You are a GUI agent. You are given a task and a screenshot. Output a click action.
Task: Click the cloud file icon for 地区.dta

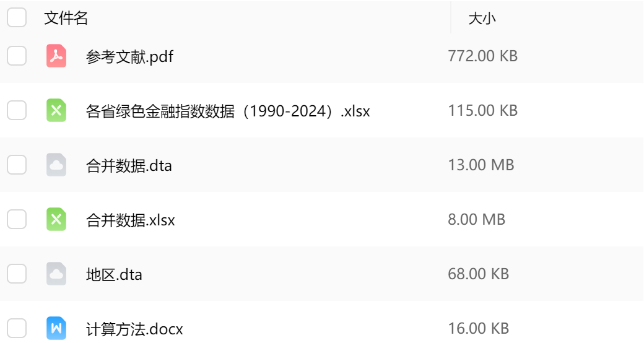(x=56, y=274)
